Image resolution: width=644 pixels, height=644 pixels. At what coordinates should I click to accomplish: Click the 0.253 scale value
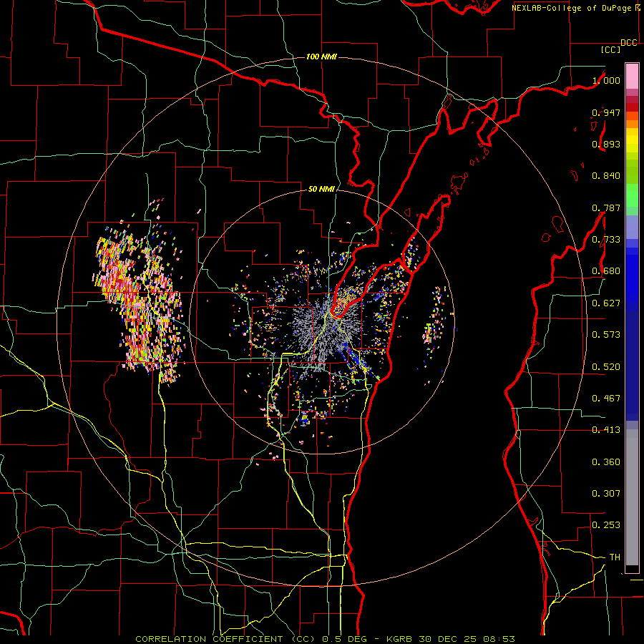pyautogui.click(x=606, y=525)
